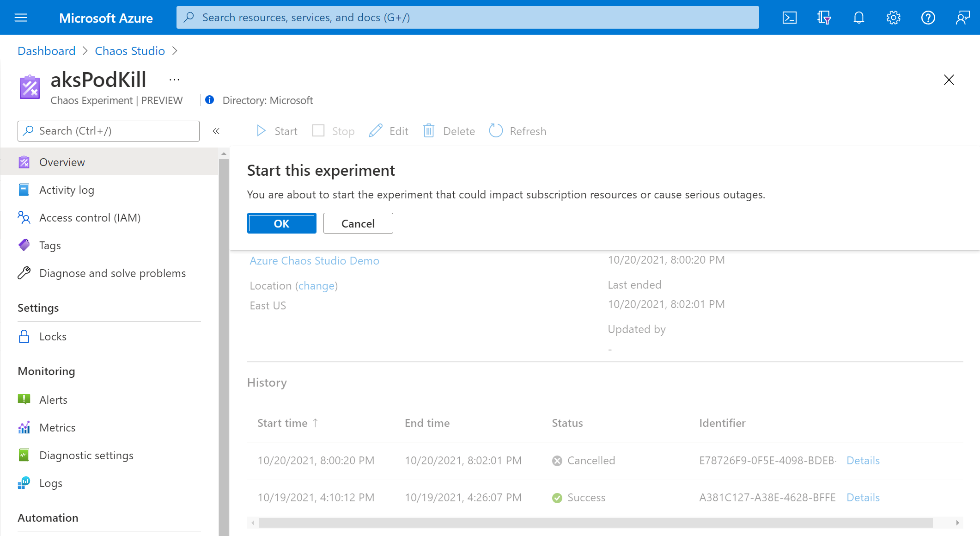Click the Metrics monitoring icon
980x536 pixels.
click(24, 428)
